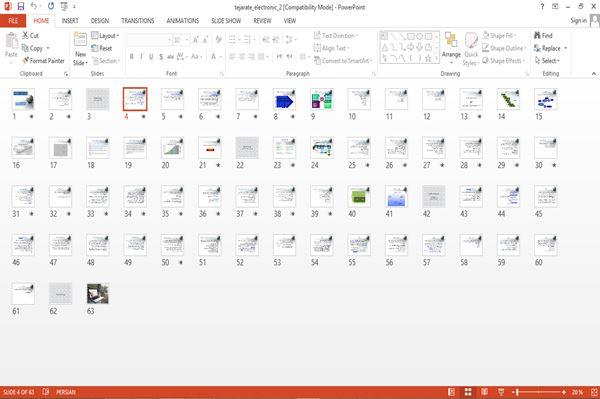This screenshot has height=399, width=600.
Task: Open the Layout dropdown
Action: [x=105, y=36]
